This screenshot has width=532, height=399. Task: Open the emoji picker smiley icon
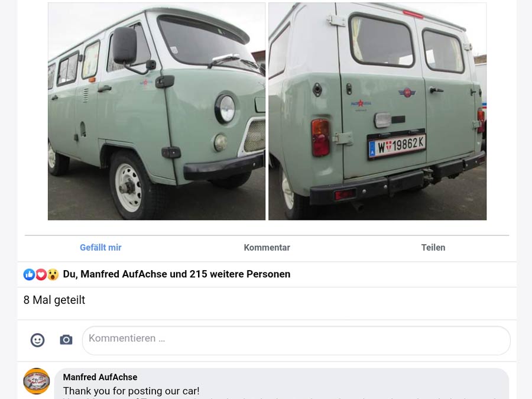(x=37, y=340)
